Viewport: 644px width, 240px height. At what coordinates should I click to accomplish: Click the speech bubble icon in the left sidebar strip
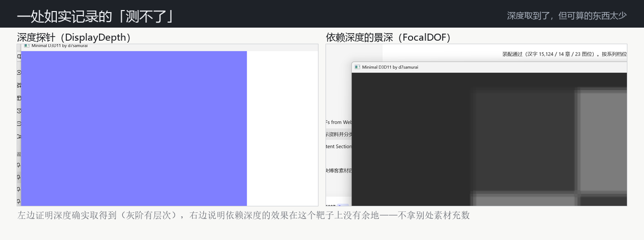(x=19, y=124)
